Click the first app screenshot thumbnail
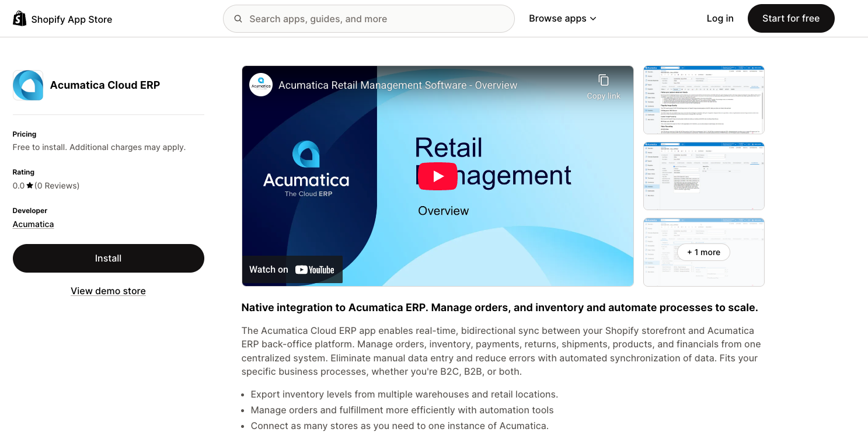868x446 pixels. pos(703,100)
